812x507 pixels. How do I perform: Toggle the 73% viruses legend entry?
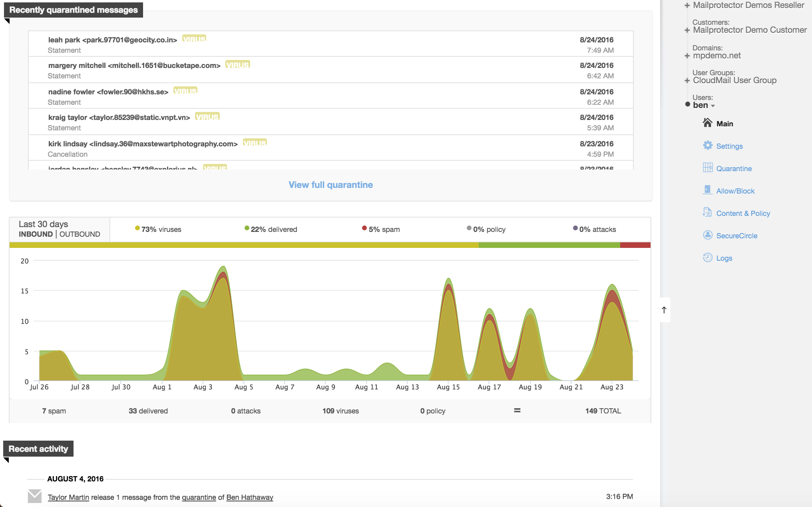tap(158, 229)
